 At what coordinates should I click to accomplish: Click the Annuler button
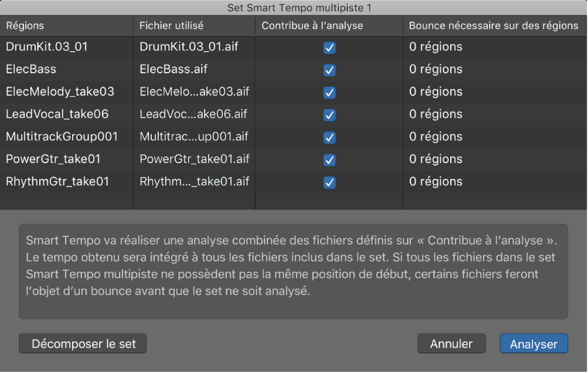click(451, 344)
